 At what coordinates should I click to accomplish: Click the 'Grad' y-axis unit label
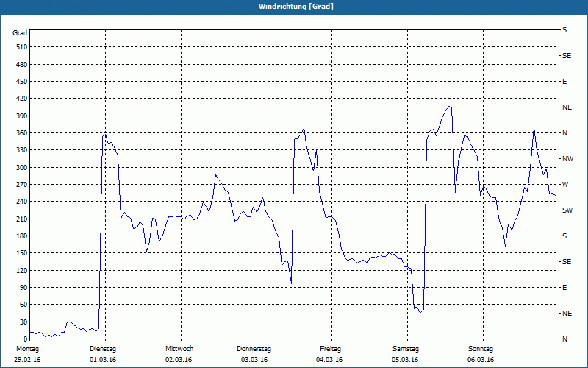click(x=20, y=33)
